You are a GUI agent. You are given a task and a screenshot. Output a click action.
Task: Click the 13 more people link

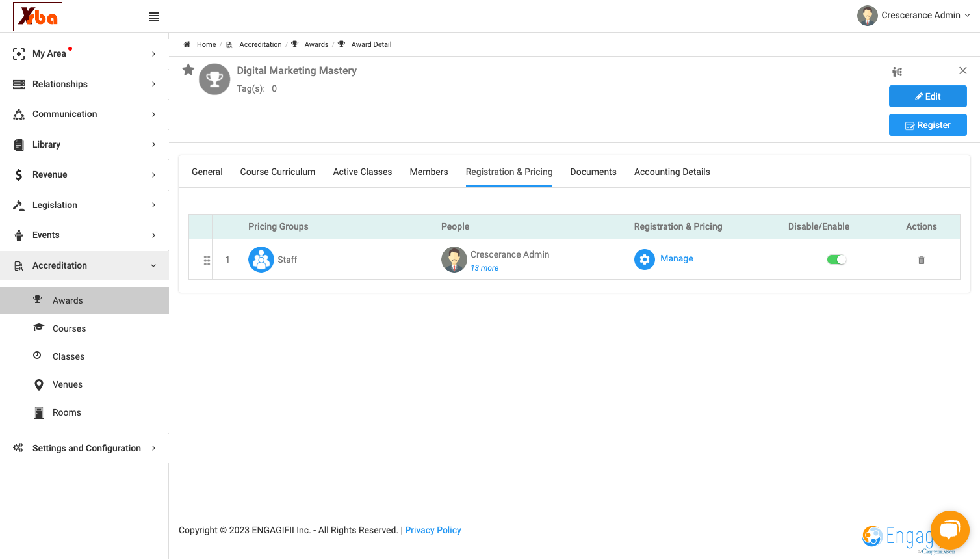click(x=485, y=268)
